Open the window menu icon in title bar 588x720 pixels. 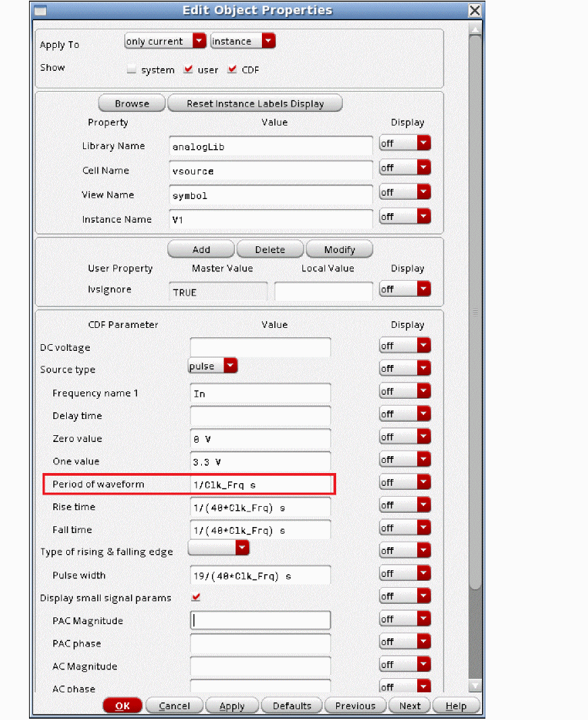coord(41,11)
